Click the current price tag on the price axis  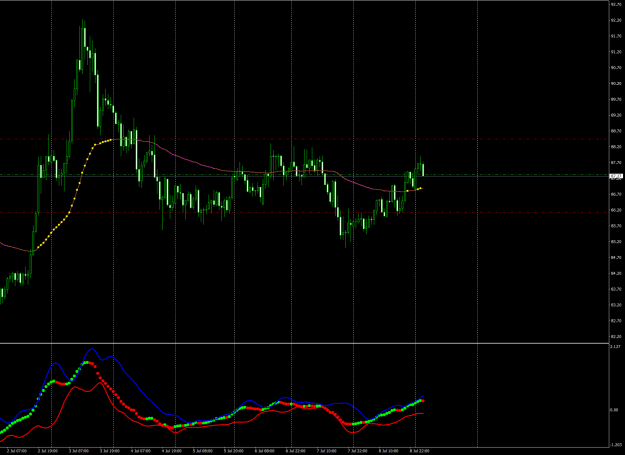pyautogui.click(x=616, y=176)
